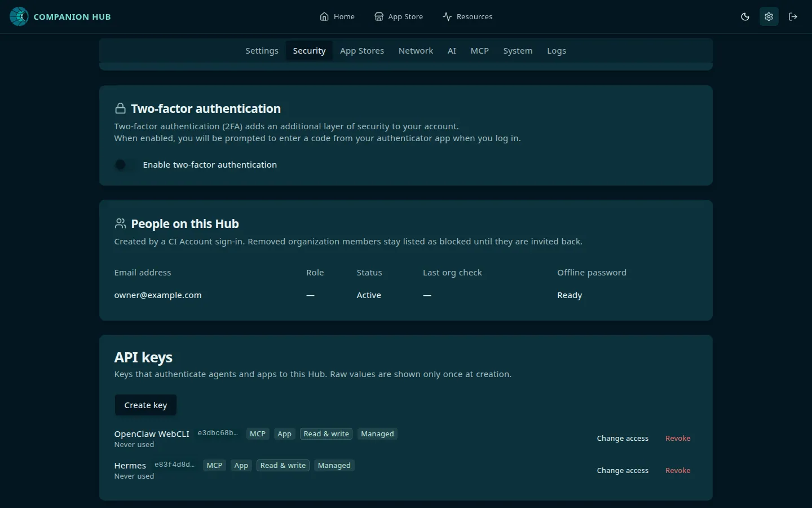Open the AI tab
Image resolution: width=812 pixels, height=508 pixels.
(452, 51)
